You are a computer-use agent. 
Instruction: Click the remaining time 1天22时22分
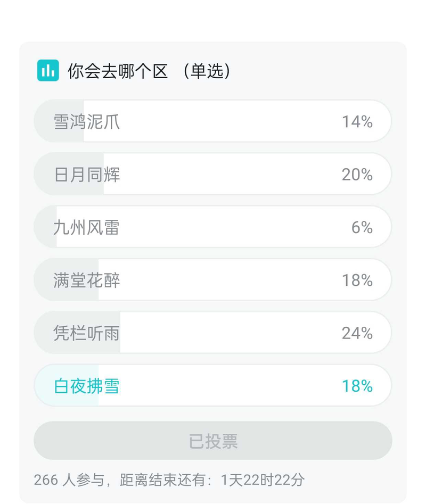point(263,480)
